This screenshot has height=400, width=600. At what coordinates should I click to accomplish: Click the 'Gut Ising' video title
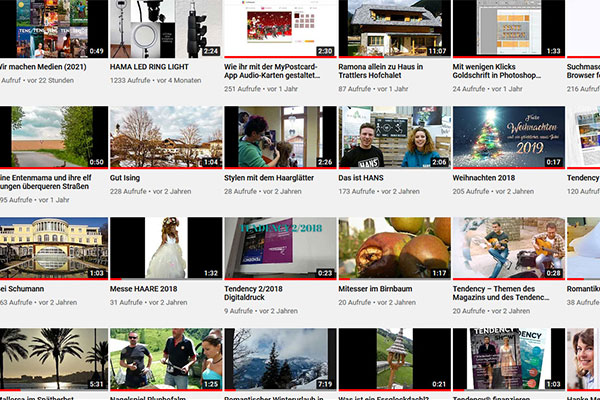point(125,178)
